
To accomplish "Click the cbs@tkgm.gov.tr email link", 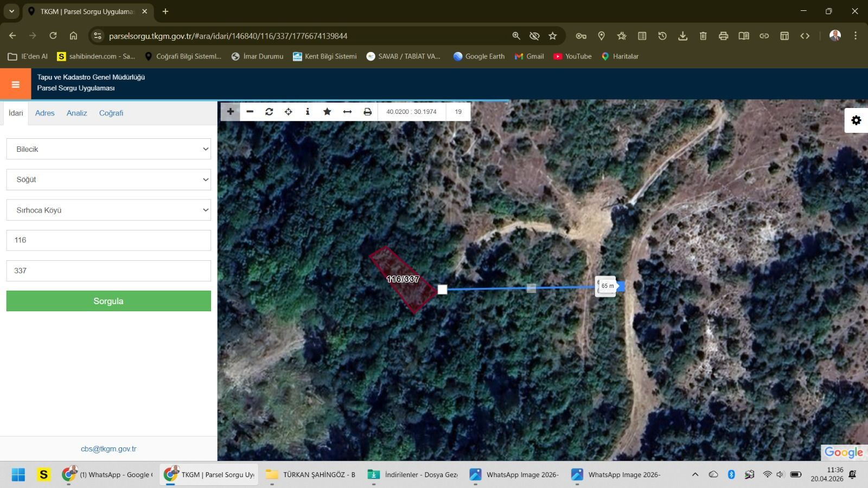I will coord(108,449).
